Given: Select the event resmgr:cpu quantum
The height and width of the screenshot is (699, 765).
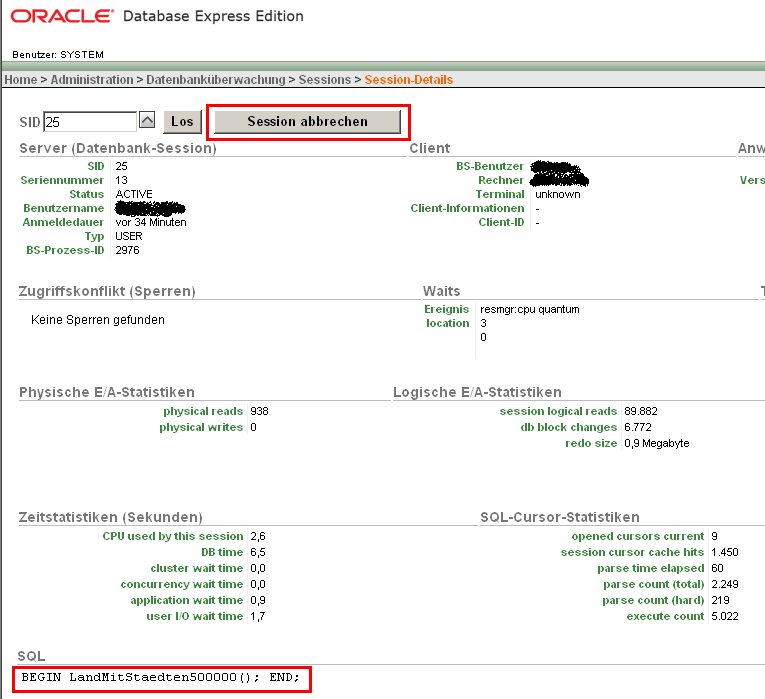Looking at the screenshot, I should 530,309.
